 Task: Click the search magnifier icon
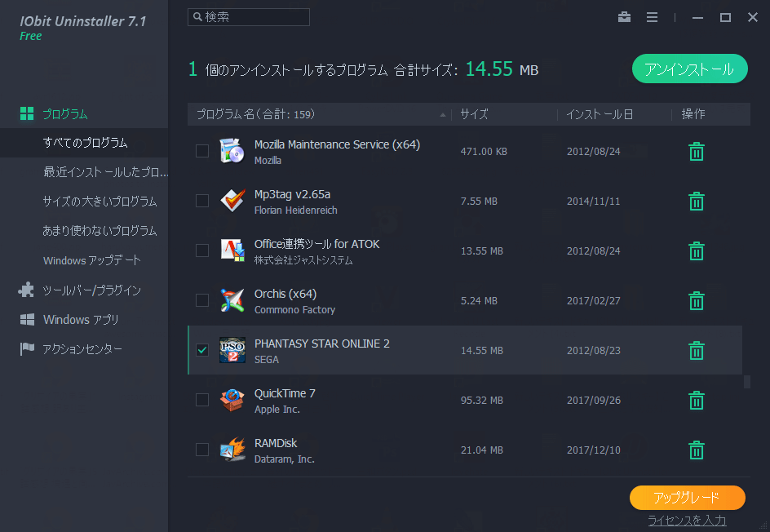click(x=197, y=16)
